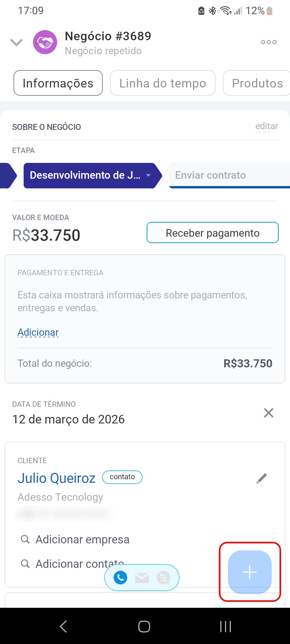Open the Produtos tab
This screenshot has width=290, height=644.
(x=257, y=83)
